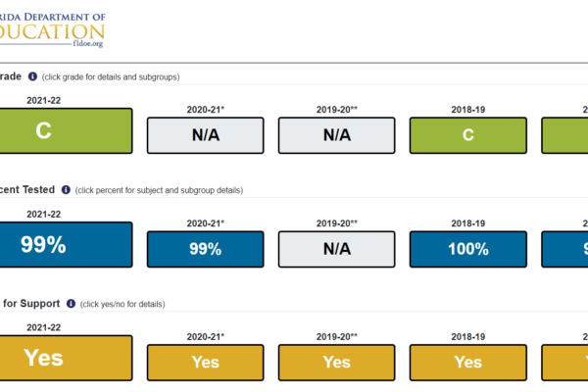
Task: Select the 2020-21 grade N/A box
Action: (x=206, y=135)
